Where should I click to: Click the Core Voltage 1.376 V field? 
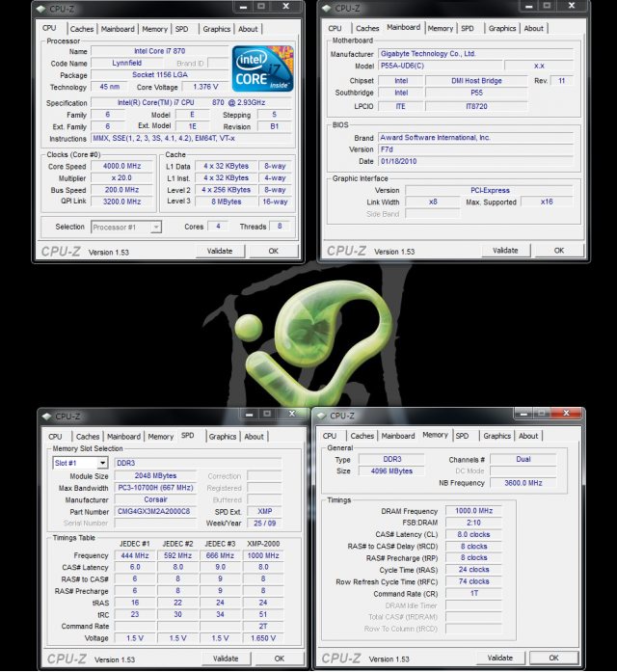pos(205,87)
